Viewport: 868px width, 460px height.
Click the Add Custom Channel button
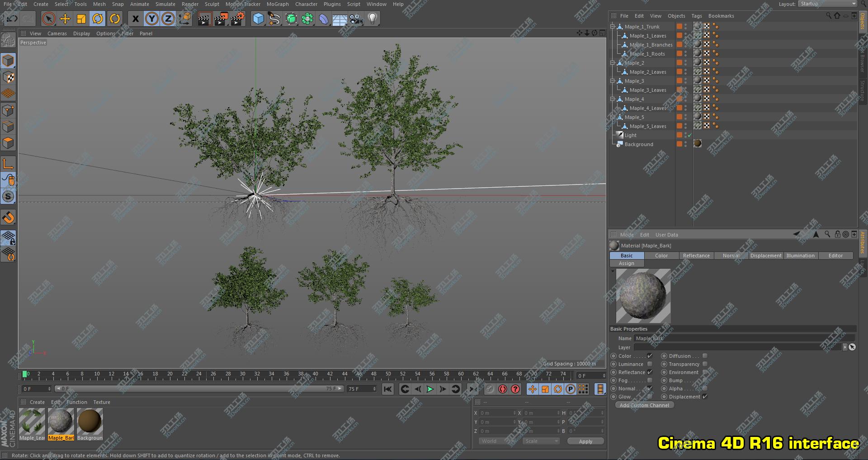click(x=644, y=405)
